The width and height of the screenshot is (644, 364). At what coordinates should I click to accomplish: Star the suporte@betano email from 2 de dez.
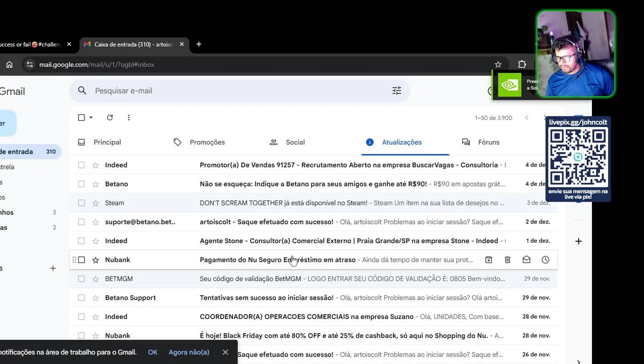[95, 222]
